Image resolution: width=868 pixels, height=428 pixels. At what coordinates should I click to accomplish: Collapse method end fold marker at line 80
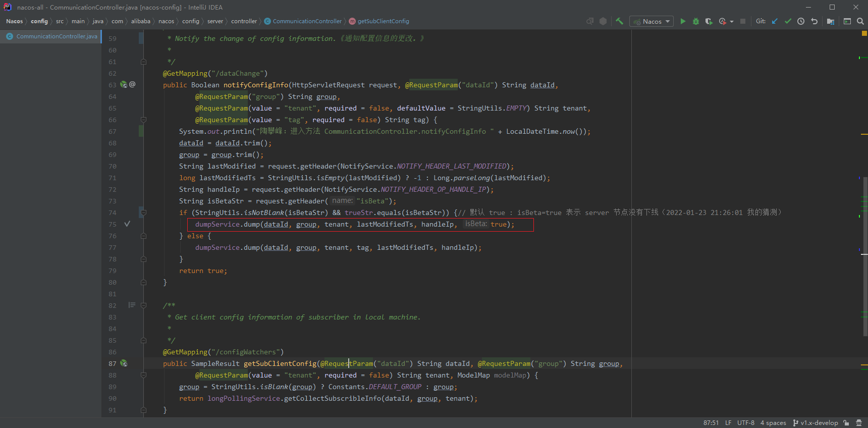click(143, 282)
